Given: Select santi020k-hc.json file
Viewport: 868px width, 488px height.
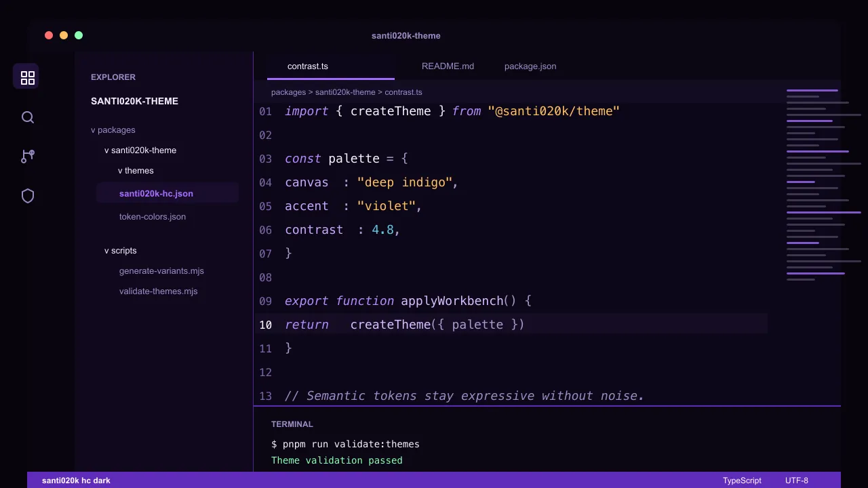Looking at the screenshot, I should (167, 193).
